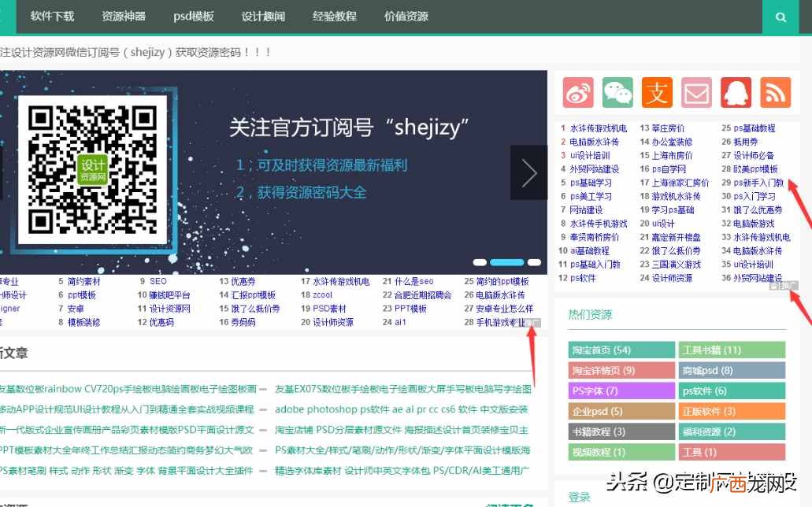Select the last carousel indicator dot
Image resolution: width=812 pixels, height=507 pixels.
pos(535,263)
